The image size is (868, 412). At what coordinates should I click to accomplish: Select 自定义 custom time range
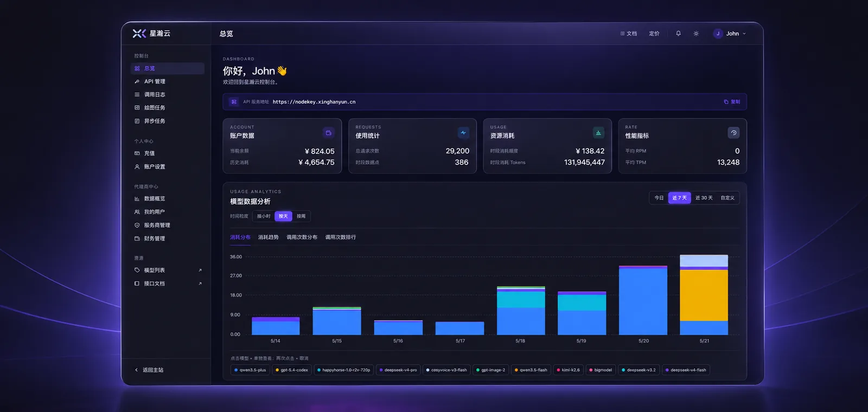[x=727, y=198]
